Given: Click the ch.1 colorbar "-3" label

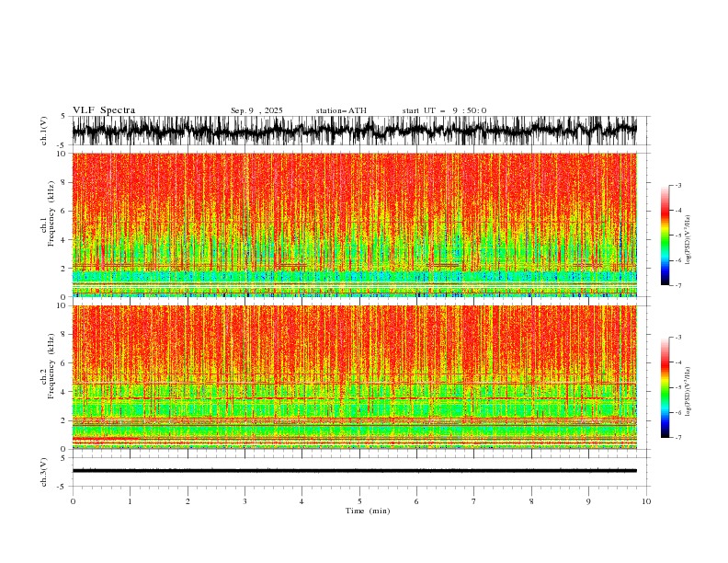Looking at the screenshot, I should point(678,185).
